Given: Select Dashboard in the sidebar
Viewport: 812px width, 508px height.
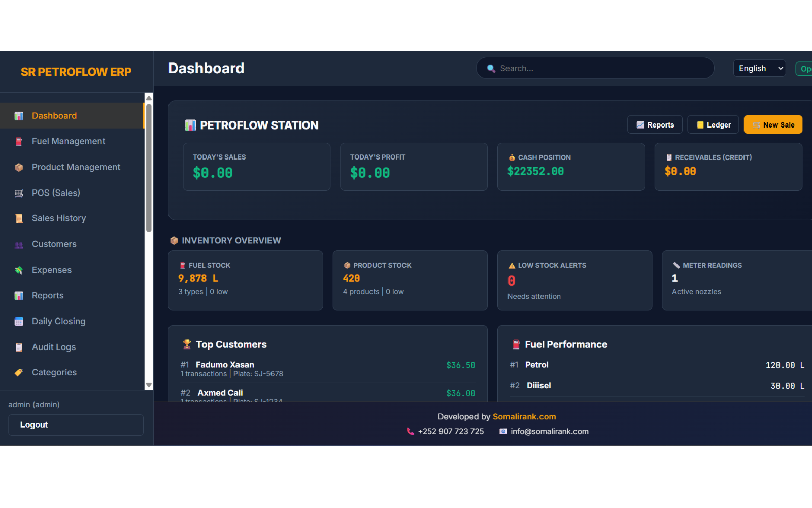Looking at the screenshot, I should [54, 116].
